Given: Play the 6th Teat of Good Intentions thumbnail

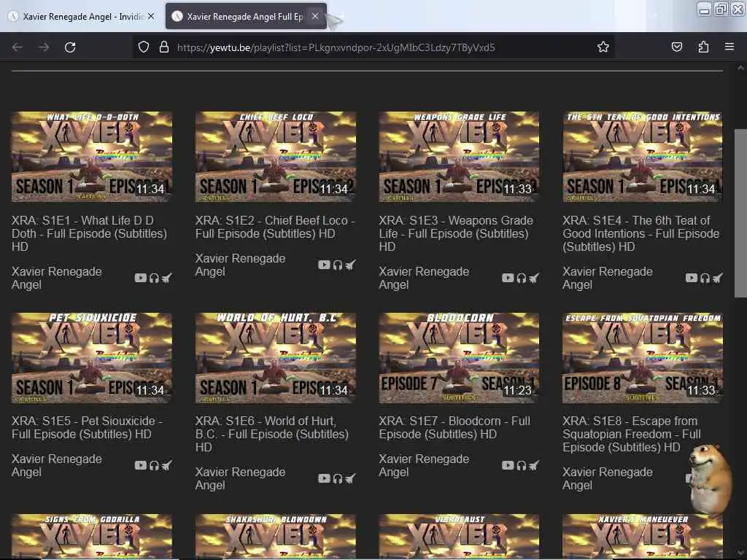Looking at the screenshot, I should click(643, 157).
